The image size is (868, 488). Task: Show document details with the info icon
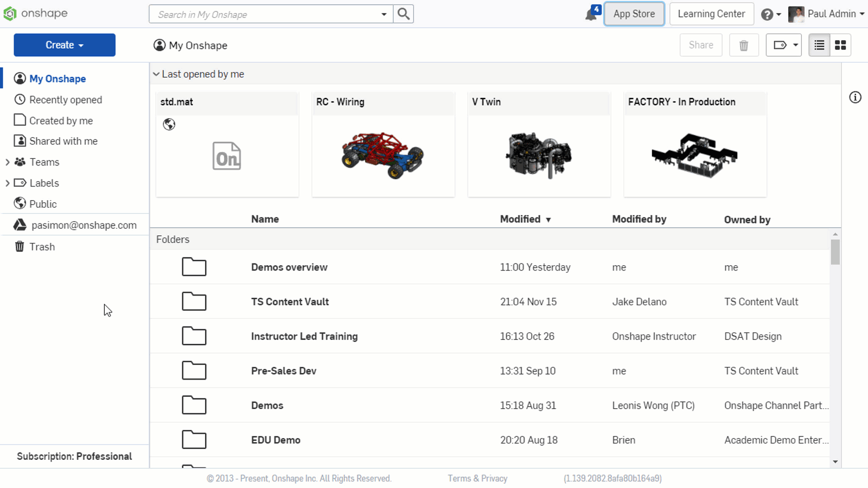(855, 98)
